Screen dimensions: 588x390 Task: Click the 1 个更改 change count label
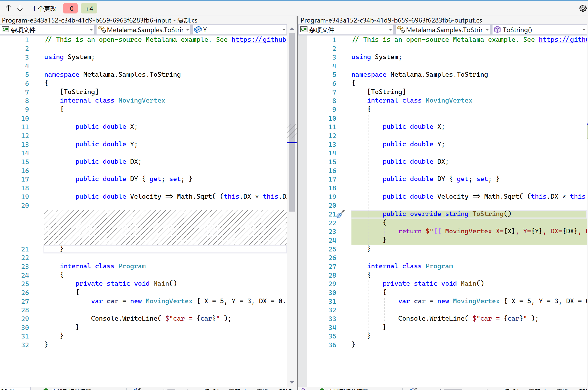tap(44, 9)
